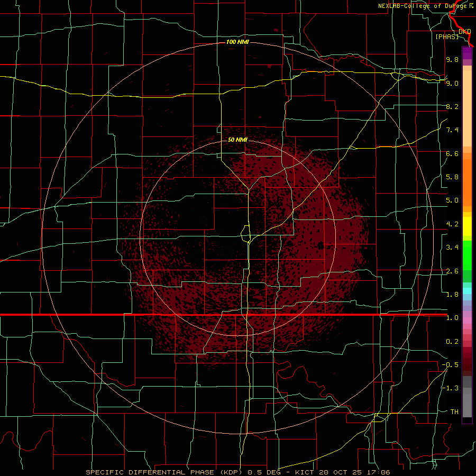Click the 5.8 scale value

pos(452,177)
